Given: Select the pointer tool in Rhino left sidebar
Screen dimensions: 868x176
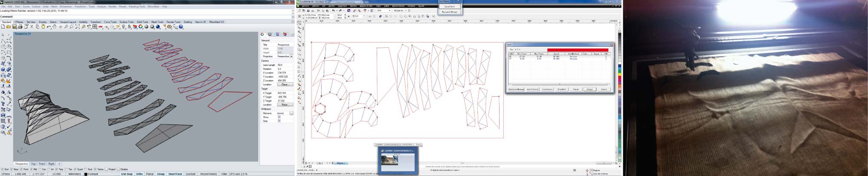Looking at the screenshot, I should [x=3, y=35].
